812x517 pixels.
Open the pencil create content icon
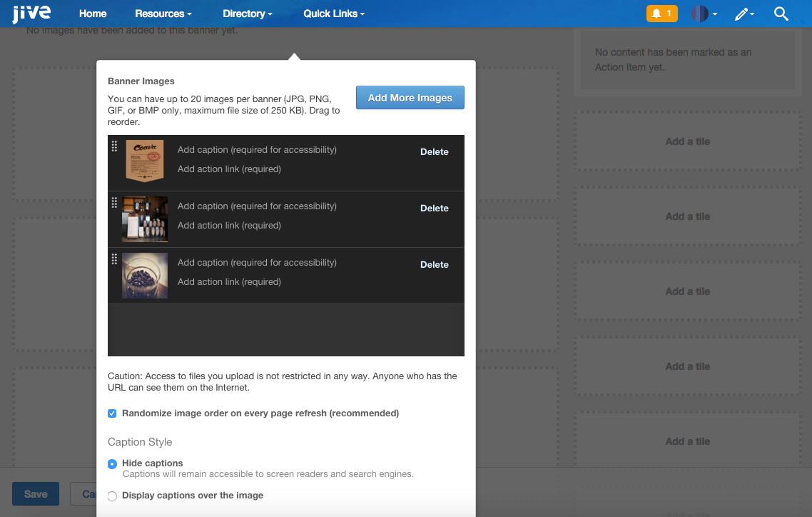pyautogui.click(x=742, y=13)
